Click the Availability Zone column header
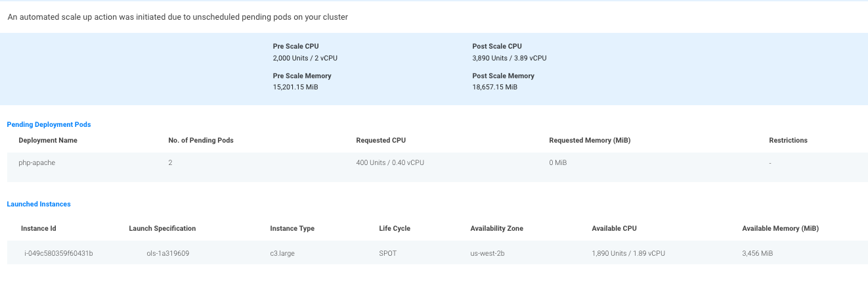 click(496, 228)
